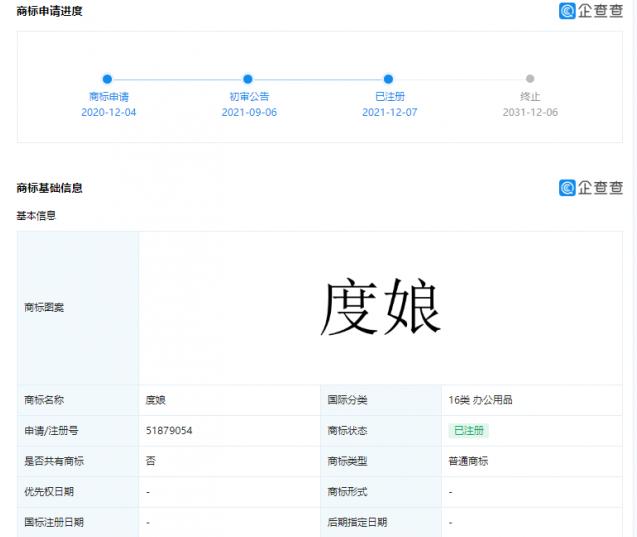Image resolution: width=637 pixels, height=537 pixels.
Task: Click the 是否共有商标 field label
Action: coord(54,461)
